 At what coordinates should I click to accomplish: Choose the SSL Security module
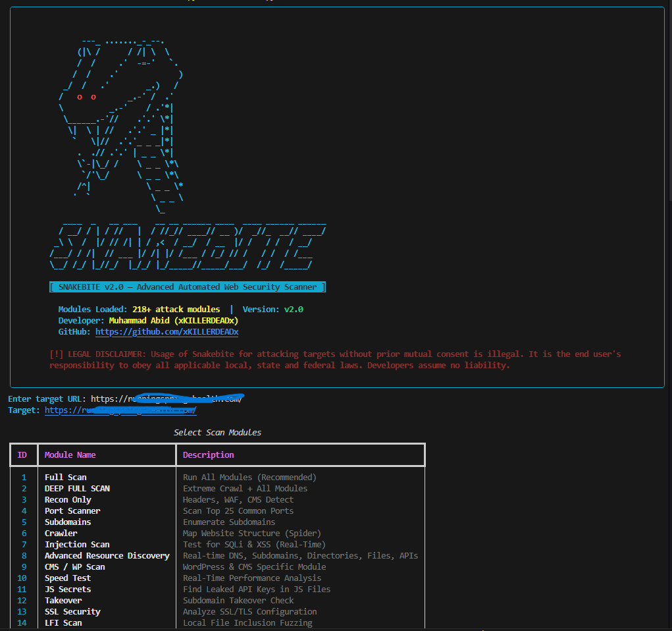pyautogui.click(x=72, y=611)
